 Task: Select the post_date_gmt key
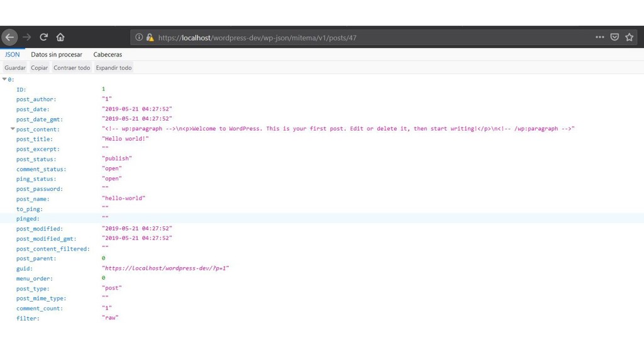(x=40, y=119)
